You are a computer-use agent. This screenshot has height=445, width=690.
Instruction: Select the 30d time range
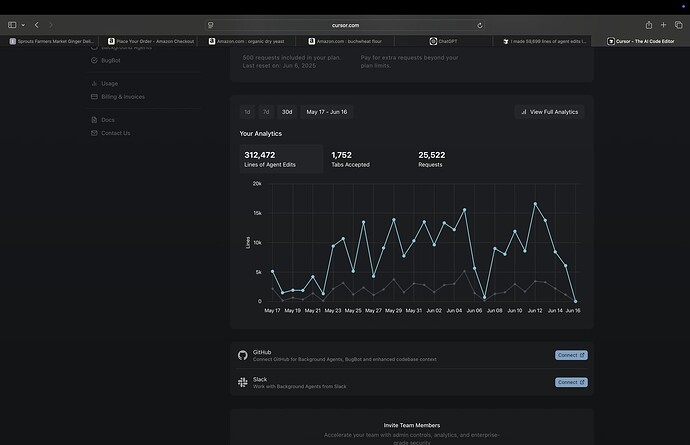pyautogui.click(x=287, y=112)
